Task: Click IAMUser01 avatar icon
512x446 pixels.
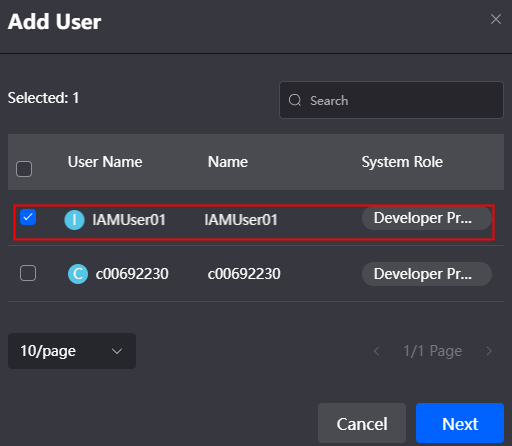Action: [74, 220]
